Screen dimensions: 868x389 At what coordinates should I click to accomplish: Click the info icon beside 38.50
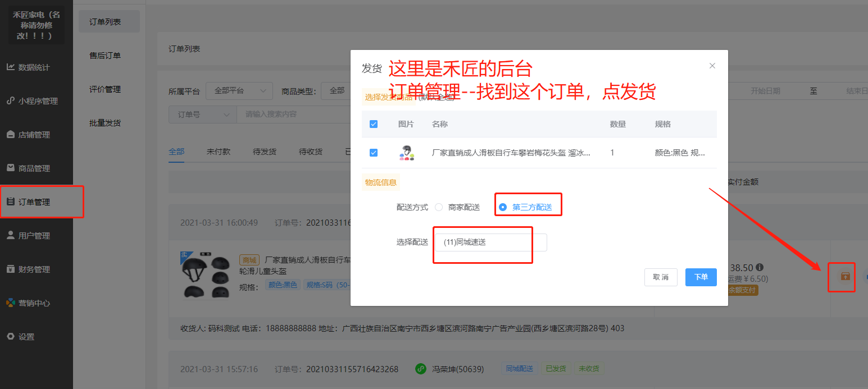tap(760, 267)
